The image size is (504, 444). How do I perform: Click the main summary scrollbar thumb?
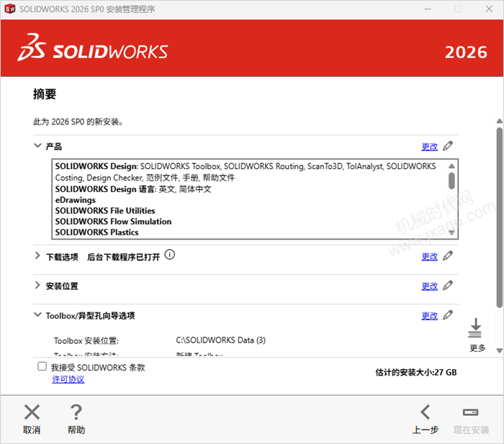(499, 218)
